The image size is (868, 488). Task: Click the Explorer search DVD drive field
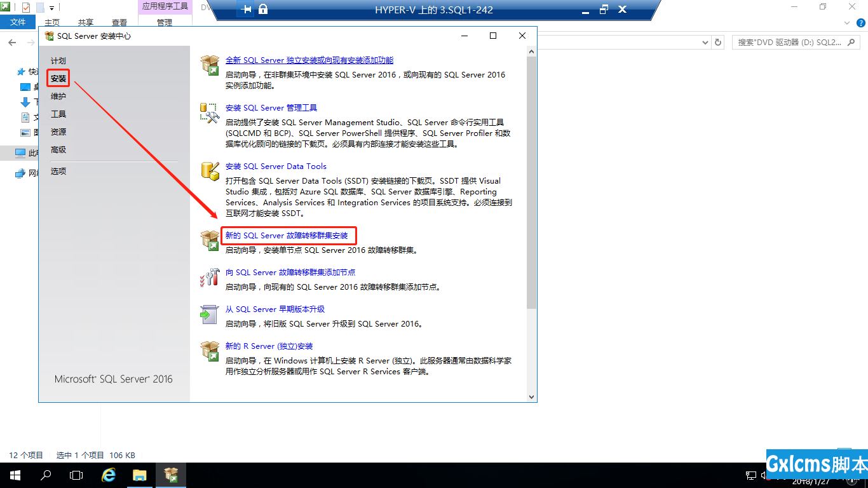(x=797, y=43)
